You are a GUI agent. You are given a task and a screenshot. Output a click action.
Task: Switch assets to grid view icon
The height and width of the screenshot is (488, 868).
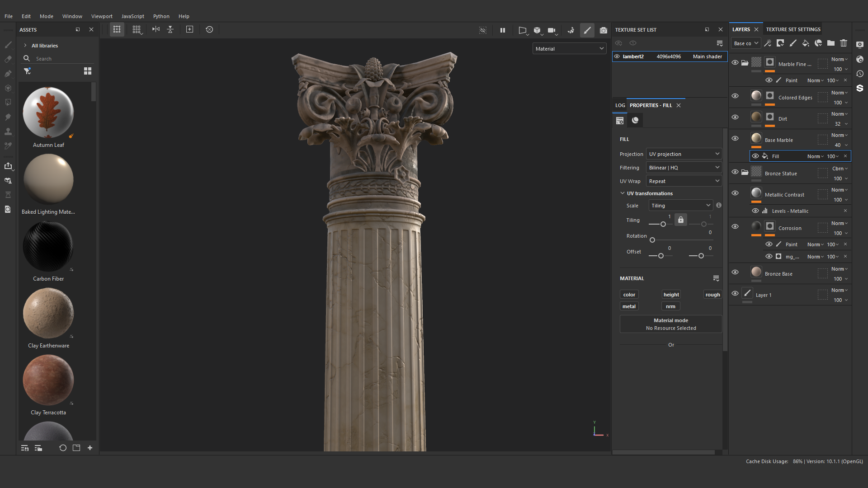[88, 71]
